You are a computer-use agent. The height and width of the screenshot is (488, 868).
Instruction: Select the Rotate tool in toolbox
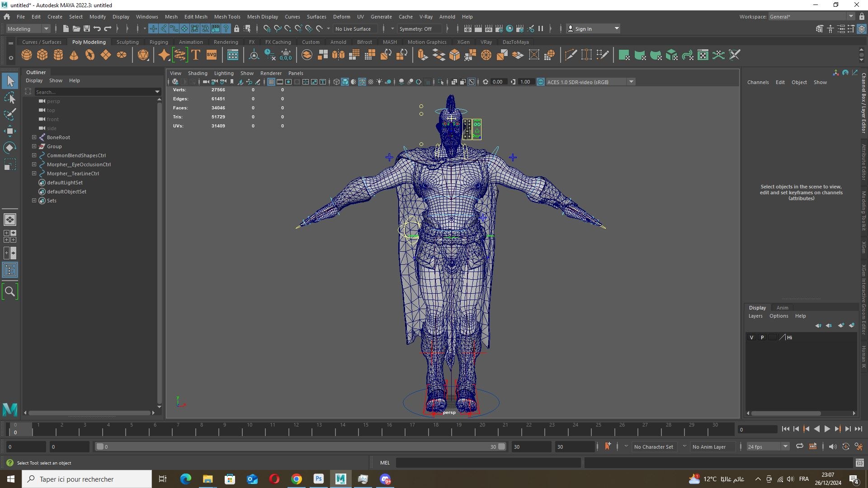click(x=10, y=148)
